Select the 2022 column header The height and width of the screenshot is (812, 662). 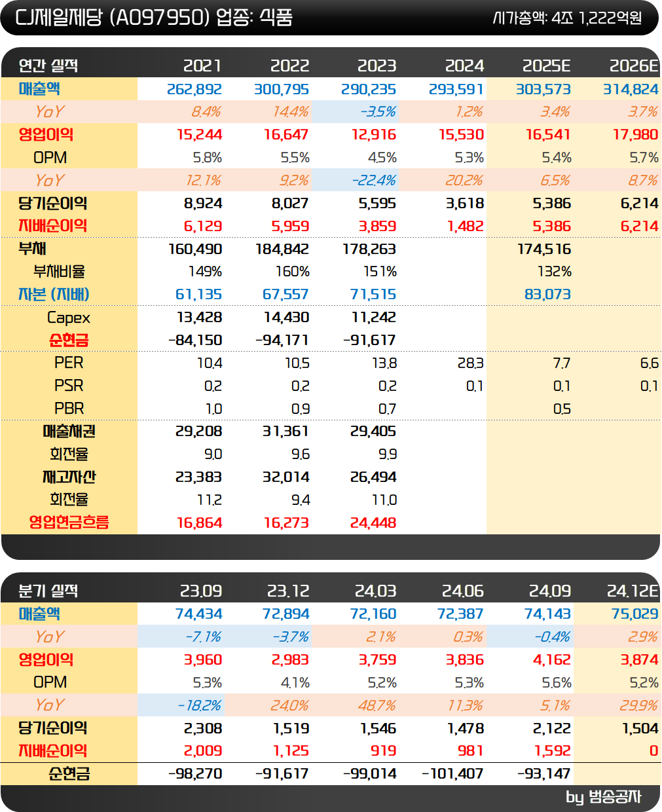289,65
